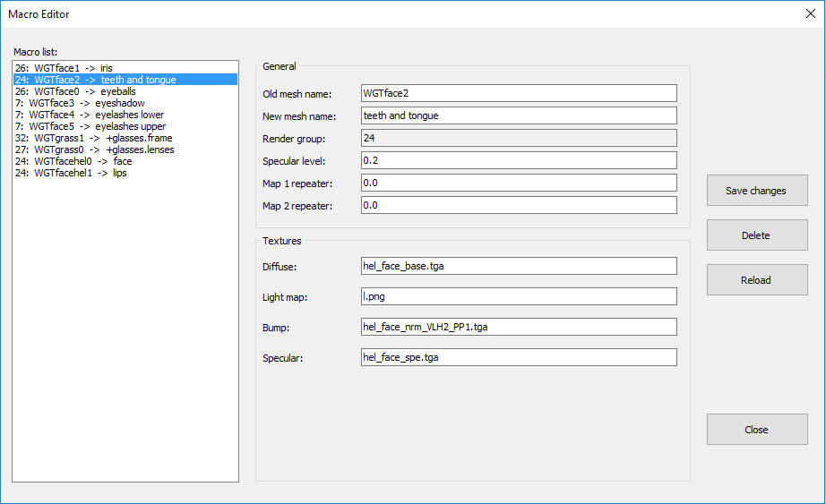Select the WGTfacehel1 -> lips macro
Viewport: 826px width, 504px height.
(125, 173)
